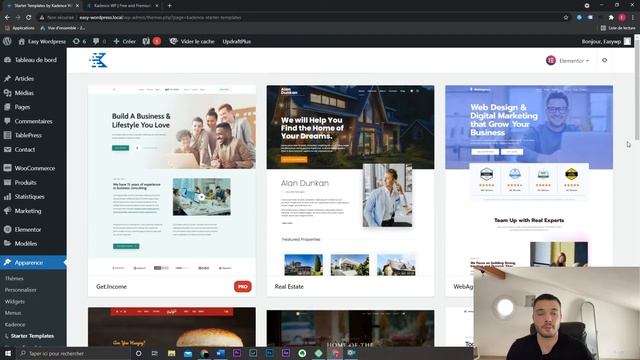Expand the Elementor page builder dropdown
The width and height of the screenshot is (640, 360).
[x=568, y=60]
